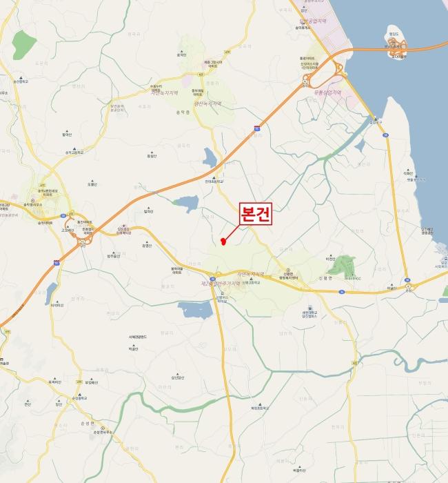Select the mountain triangle beside the green golf course
Viewport: 448px width, 483px height.
pos(330,256)
